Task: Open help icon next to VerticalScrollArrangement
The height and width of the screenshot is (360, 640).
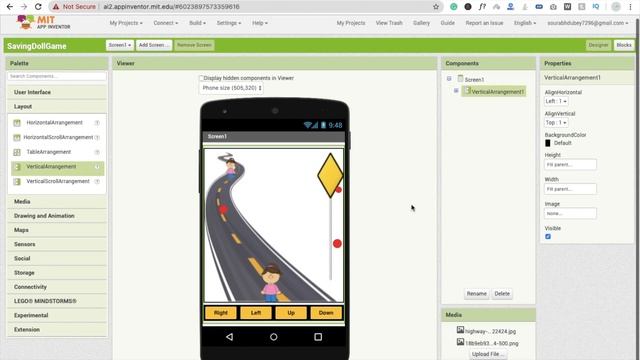Action: [x=97, y=182]
